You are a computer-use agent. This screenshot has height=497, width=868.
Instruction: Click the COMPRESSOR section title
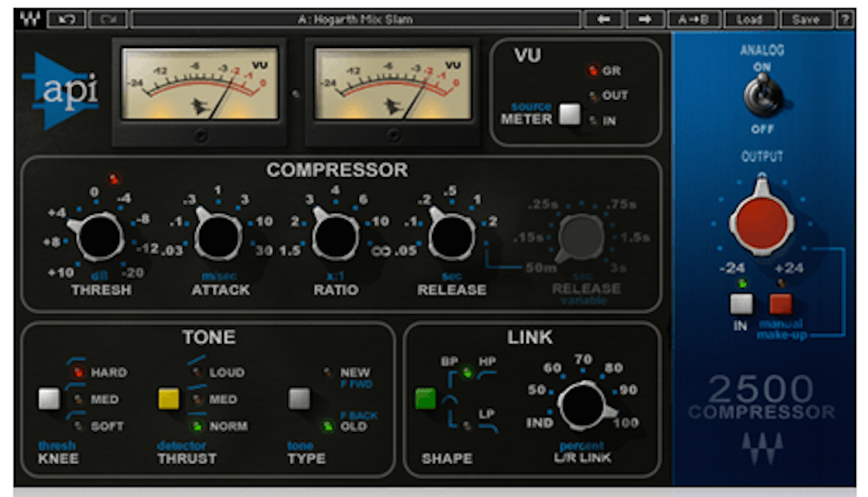pos(337,170)
